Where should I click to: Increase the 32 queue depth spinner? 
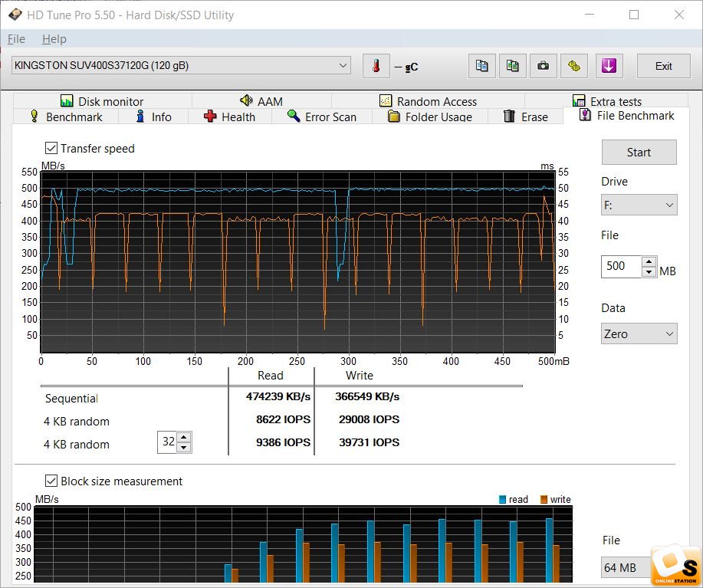coord(184,437)
